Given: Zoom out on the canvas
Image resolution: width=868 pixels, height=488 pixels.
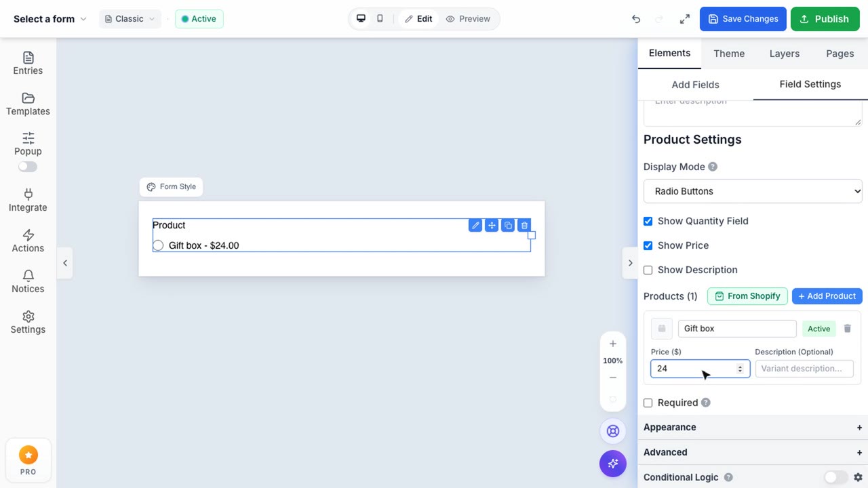Looking at the screenshot, I should coord(613,378).
